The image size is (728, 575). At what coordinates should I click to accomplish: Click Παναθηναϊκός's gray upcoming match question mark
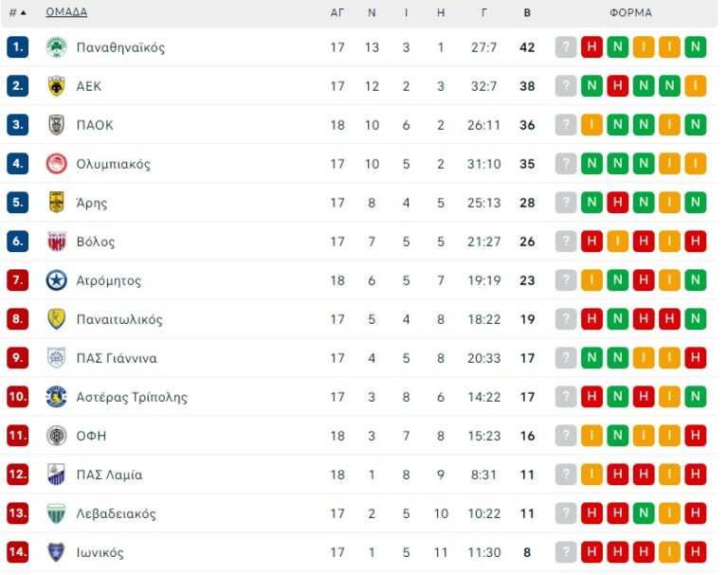tap(566, 47)
